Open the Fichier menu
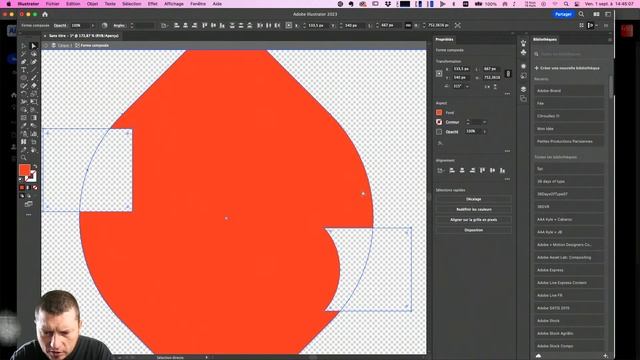 52,4
